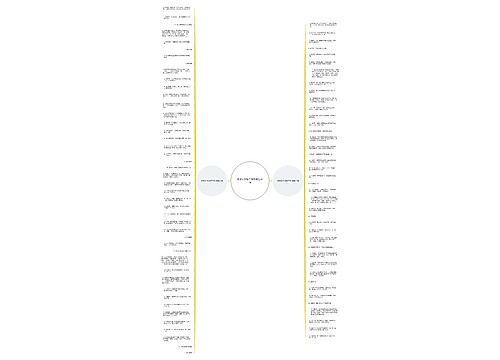This screenshot has height=360, width=500.
Task: Select the yellow bracket line of the right branch
Action: coord(305,180)
